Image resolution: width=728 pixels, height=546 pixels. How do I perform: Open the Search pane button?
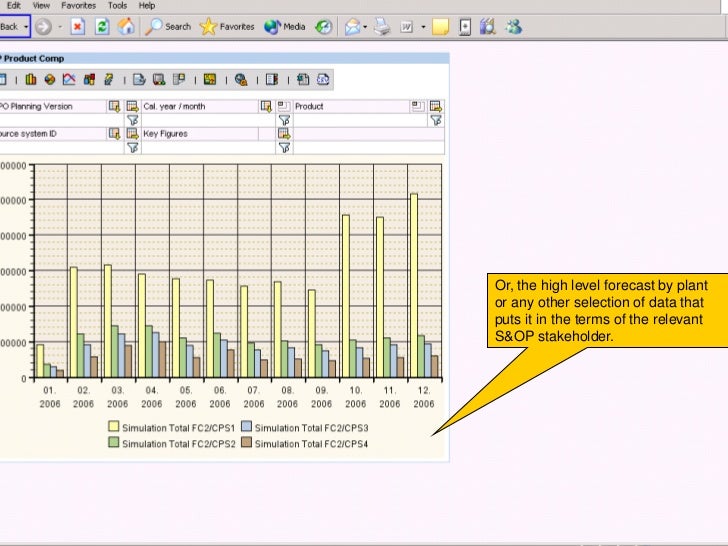coord(168,26)
